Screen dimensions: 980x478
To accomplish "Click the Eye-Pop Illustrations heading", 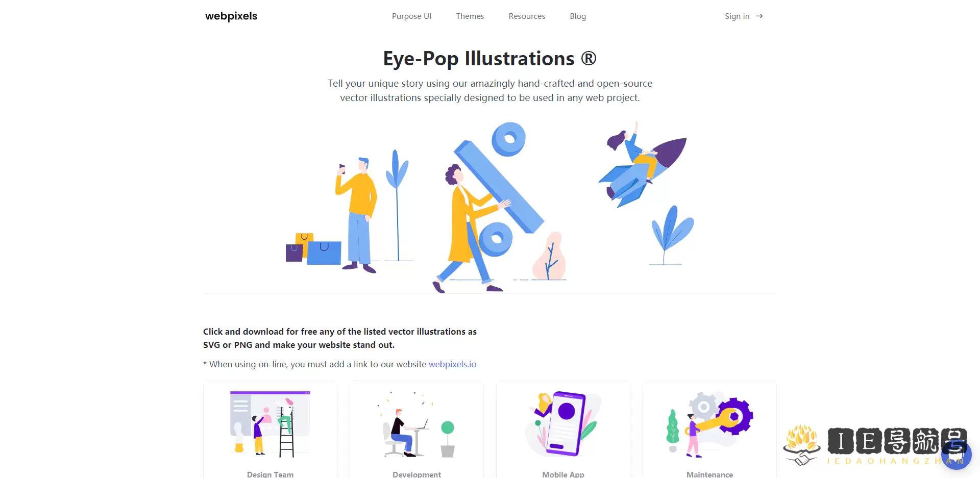I will (489, 59).
